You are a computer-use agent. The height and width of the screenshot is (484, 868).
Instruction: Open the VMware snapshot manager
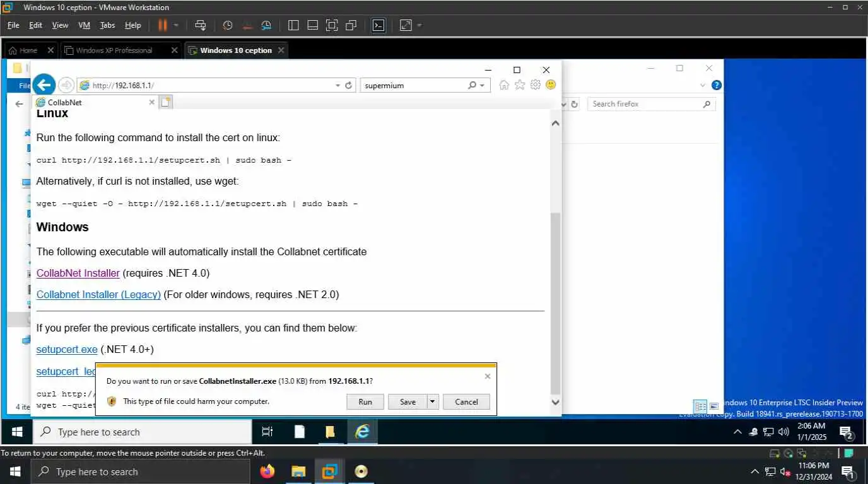coord(266,25)
